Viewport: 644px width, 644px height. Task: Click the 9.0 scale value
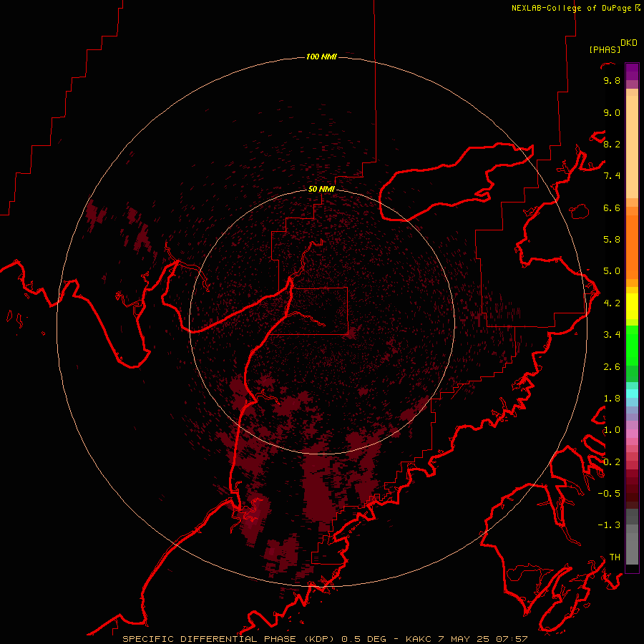point(612,112)
